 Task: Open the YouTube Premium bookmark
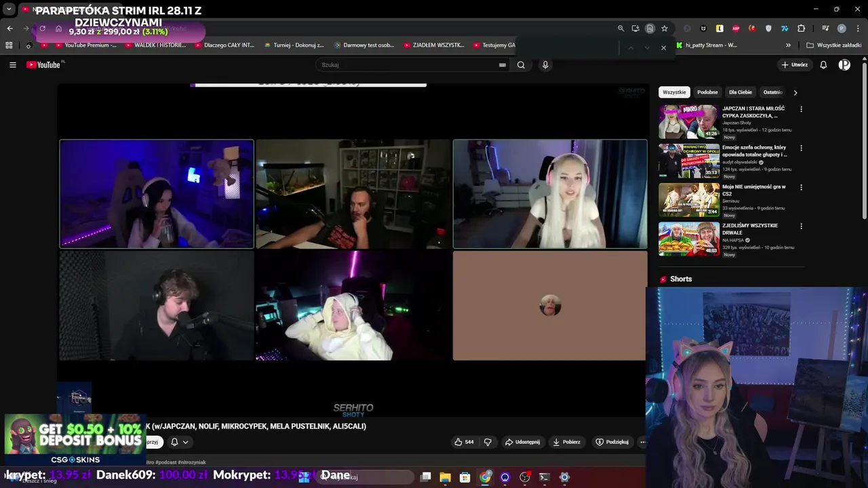[x=85, y=45]
